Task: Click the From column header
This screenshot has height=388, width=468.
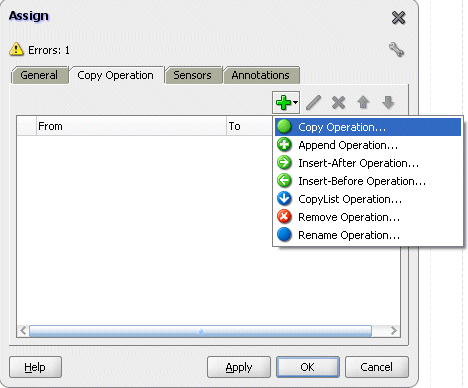Action: click(131, 126)
